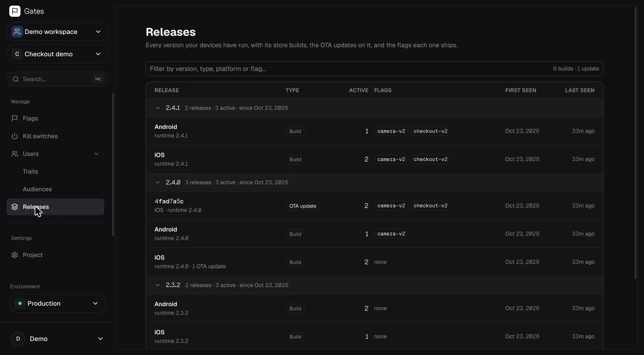
Task: Collapse the 2.3.2 release group
Action: [x=158, y=285]
